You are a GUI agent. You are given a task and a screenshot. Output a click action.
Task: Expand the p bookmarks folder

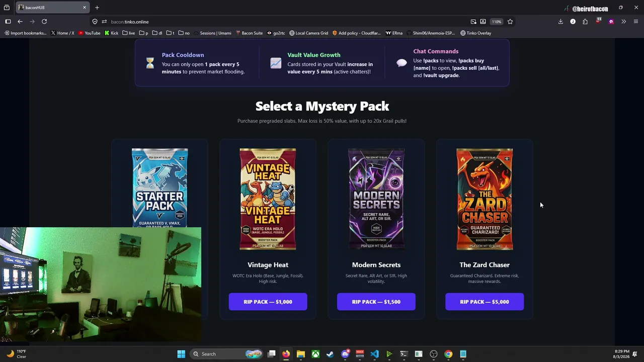click(x=143, y=33)
